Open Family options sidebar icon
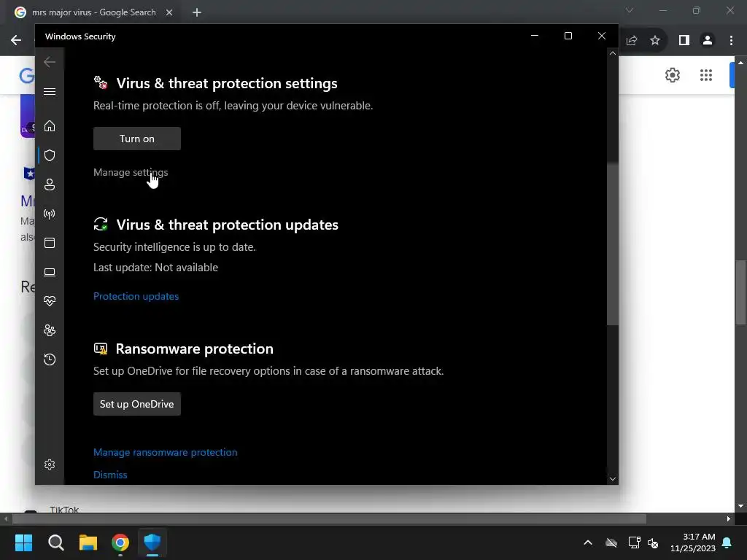747x560 pixels. coord(50,330)
